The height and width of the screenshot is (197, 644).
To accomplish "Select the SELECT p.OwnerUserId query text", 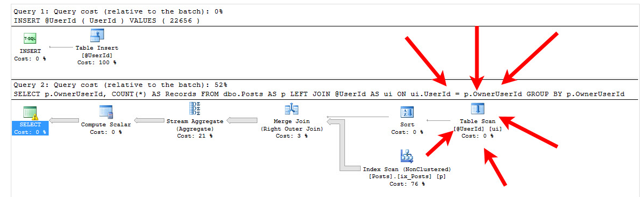I will point(319,94).
